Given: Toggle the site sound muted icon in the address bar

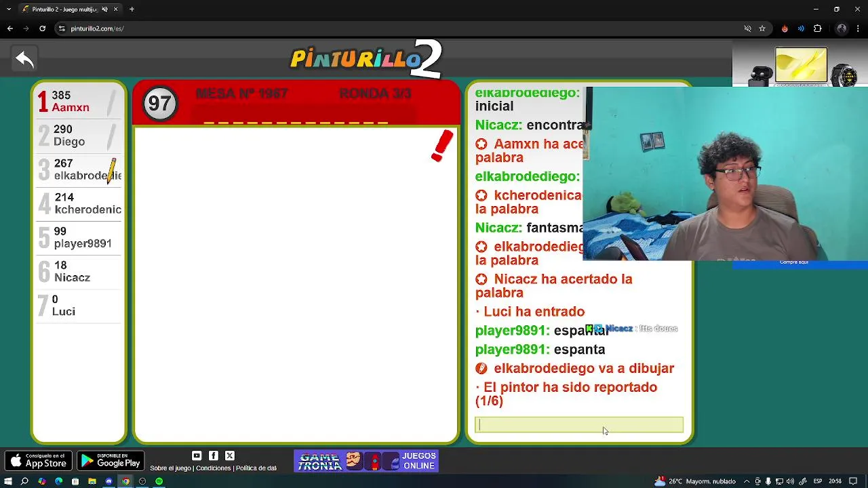Looking at the screenshot, I should coord(747,28).
